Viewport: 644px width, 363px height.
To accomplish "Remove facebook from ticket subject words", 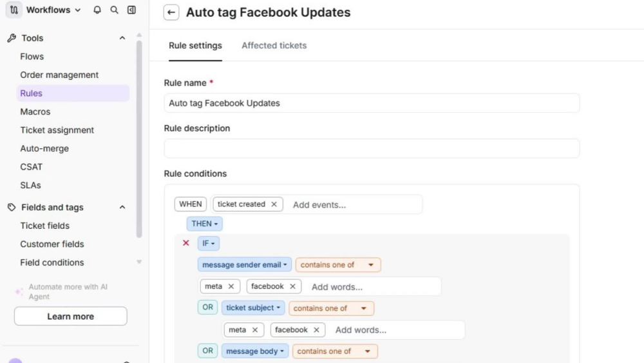I will coord(316,329).
